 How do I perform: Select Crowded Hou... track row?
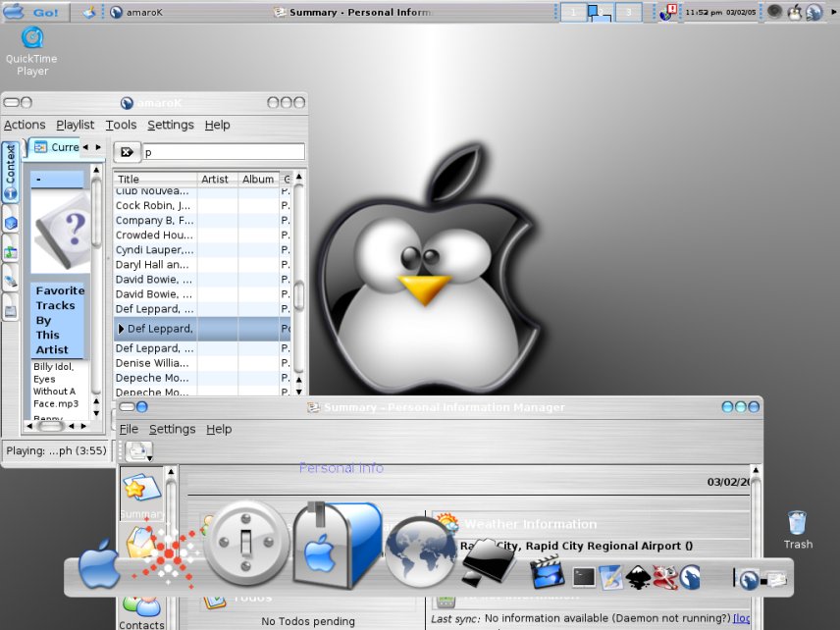[202, 236]
